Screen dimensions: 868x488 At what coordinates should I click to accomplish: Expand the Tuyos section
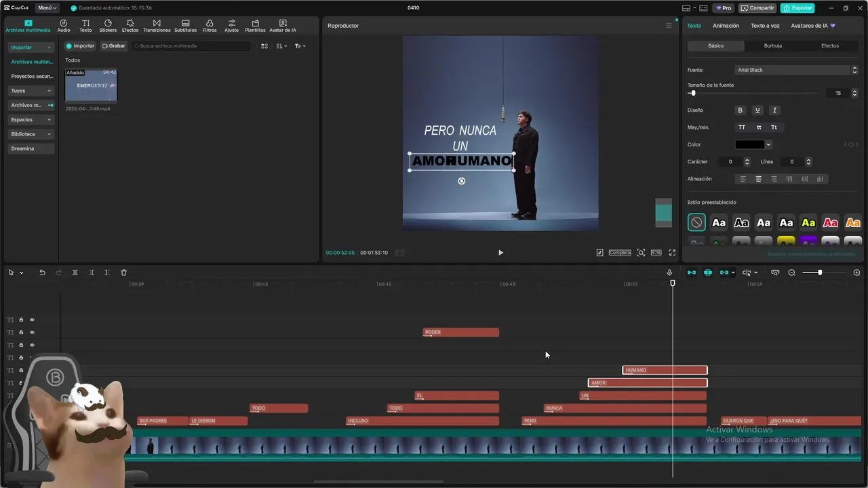coord(31,91)
